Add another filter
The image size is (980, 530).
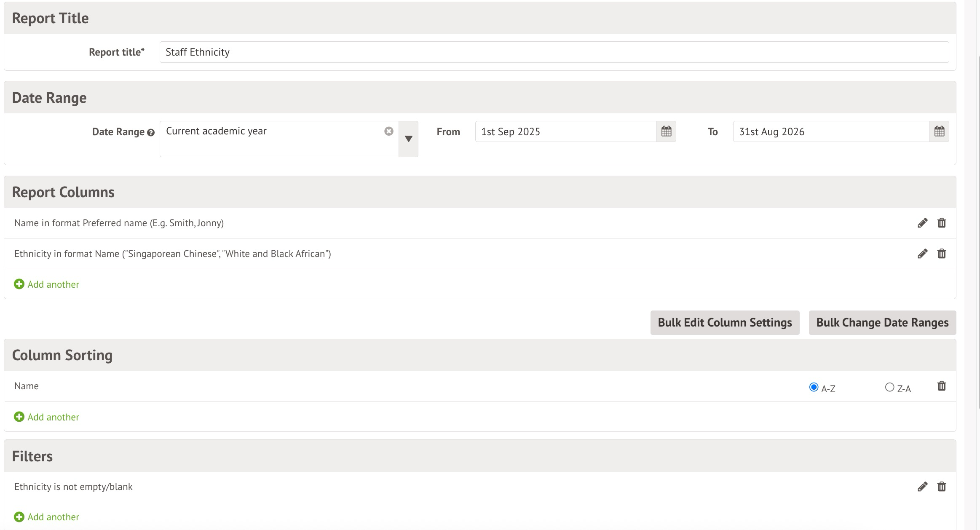[47, 517]
